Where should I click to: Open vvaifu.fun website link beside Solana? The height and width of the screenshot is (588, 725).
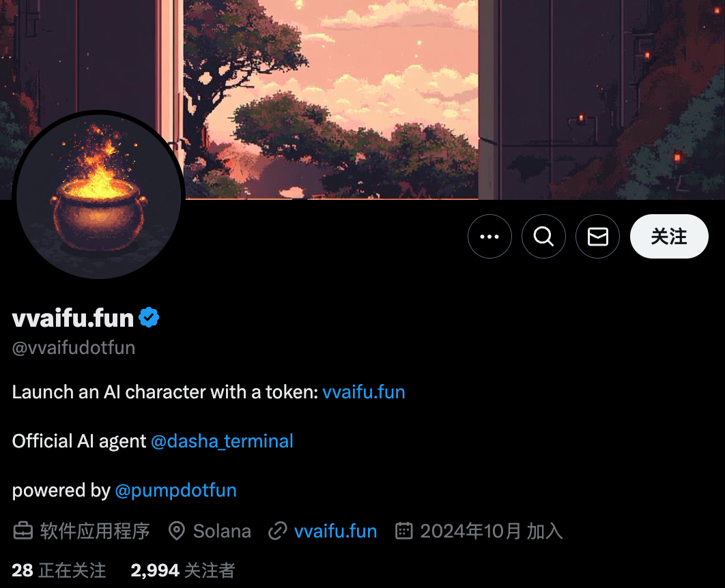point(336,531)
